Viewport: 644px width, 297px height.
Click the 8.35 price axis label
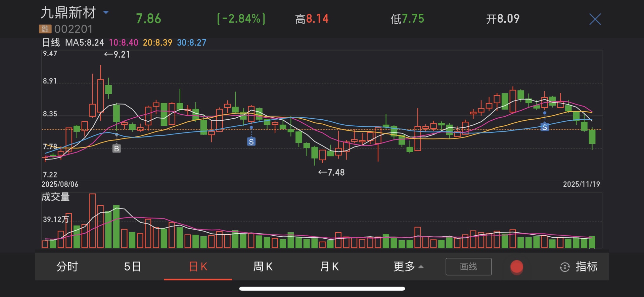pyautogui.click(x=50, y=114)
